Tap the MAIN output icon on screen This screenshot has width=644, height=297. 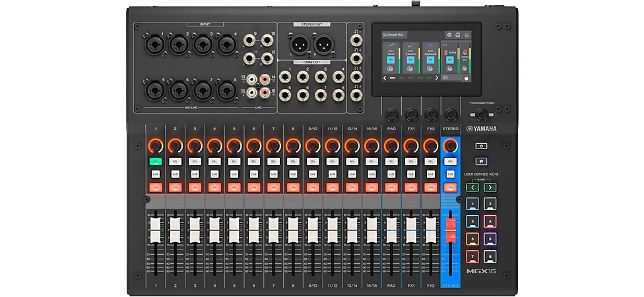[445, 53]
